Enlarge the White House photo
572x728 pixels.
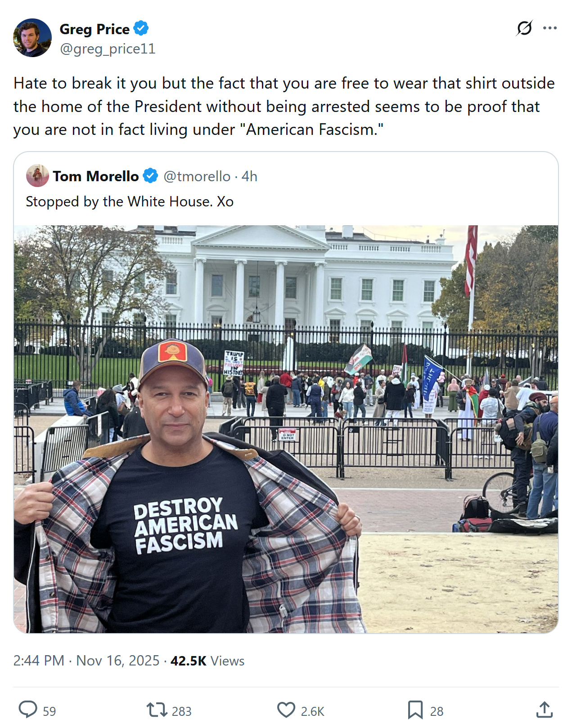point(286,429)
